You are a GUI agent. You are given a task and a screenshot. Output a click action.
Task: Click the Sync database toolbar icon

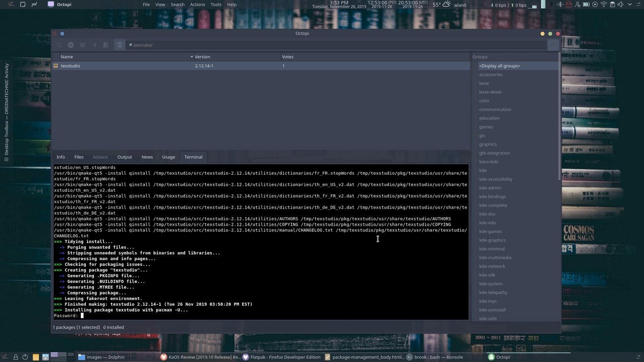pyautogui.click(x=59, y=45)
